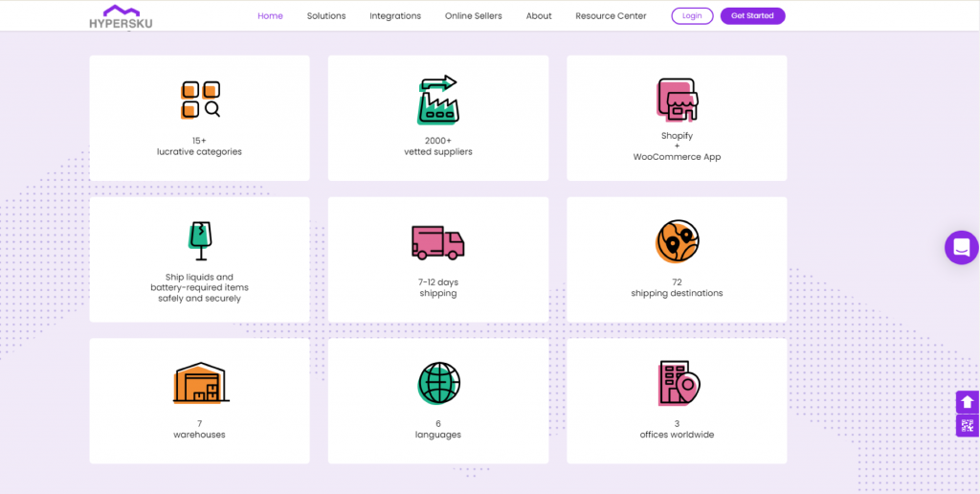Open the QR code button
Image resolution: width=980 pixels, height=494 pixels.
(x=968, y=426)
